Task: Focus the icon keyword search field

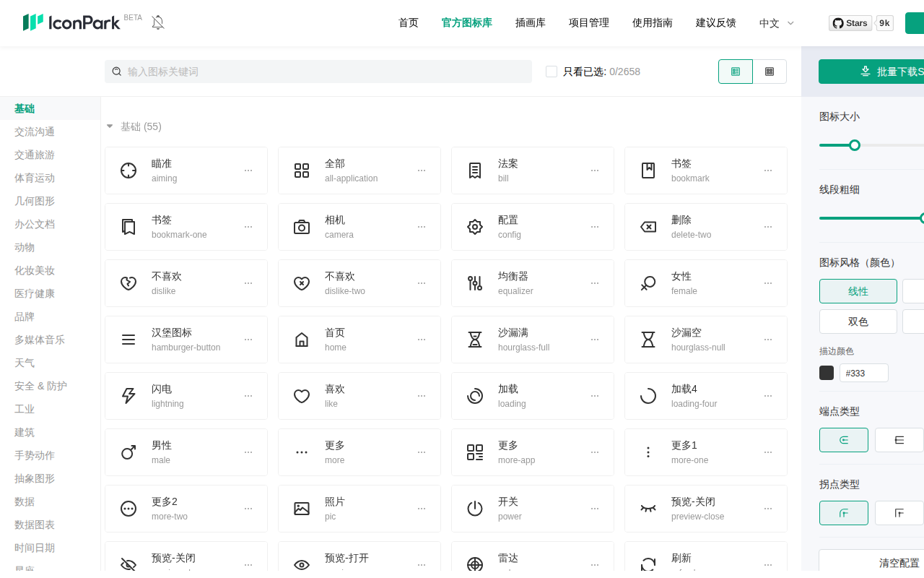Action: [x=318, y=72]
